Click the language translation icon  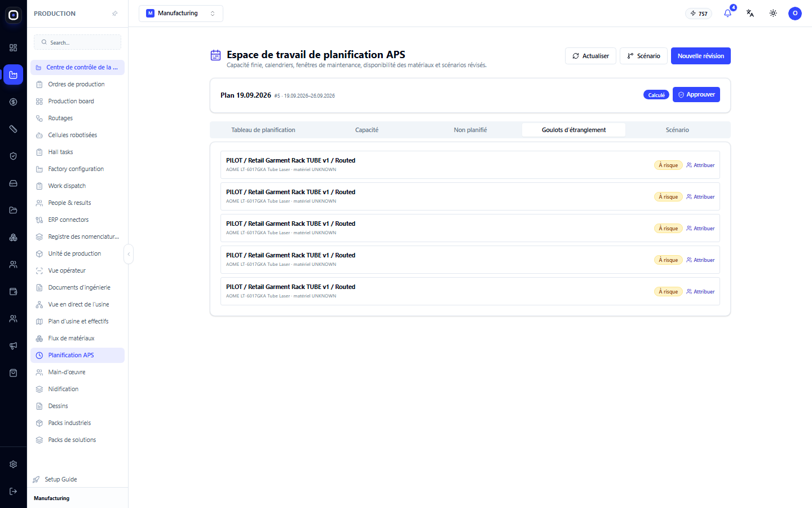pyautogui.click(x=750, y=13)
